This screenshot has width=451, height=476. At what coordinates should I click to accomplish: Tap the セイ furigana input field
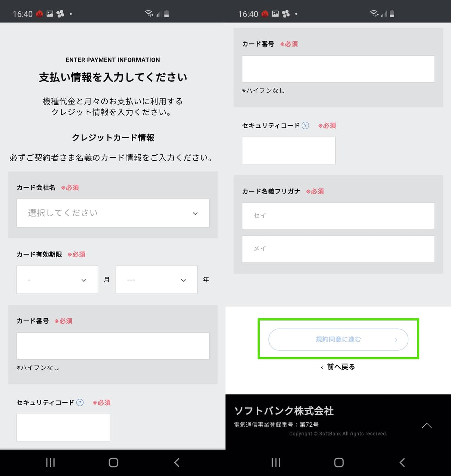(338, 216)
